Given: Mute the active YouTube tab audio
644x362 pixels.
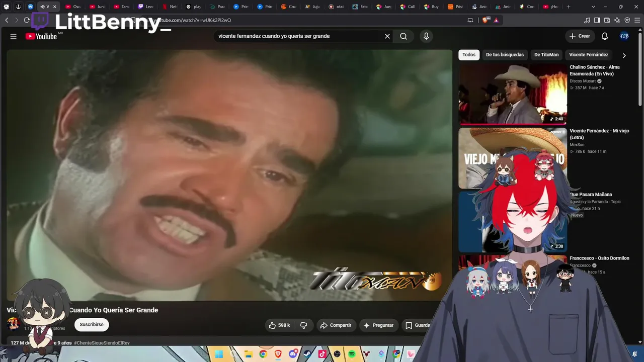Looking at the screenshot, I should pyautogui.click(x=42, y=7).
